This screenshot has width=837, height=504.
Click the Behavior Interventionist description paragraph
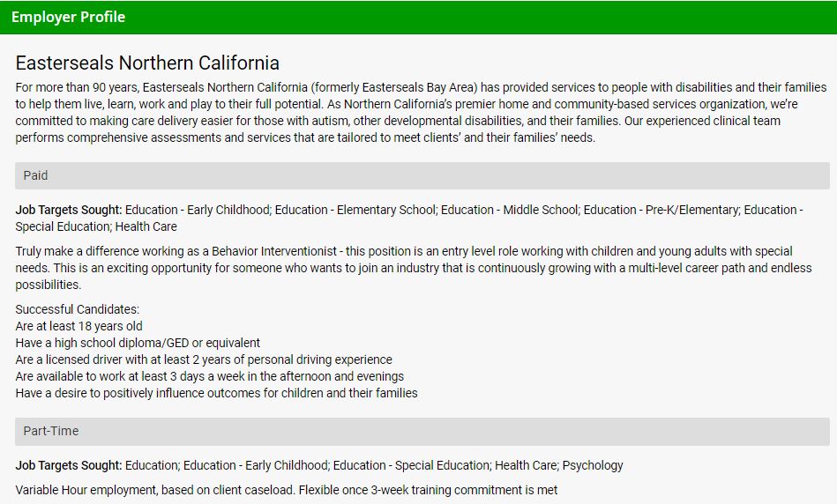pos(413,268)
